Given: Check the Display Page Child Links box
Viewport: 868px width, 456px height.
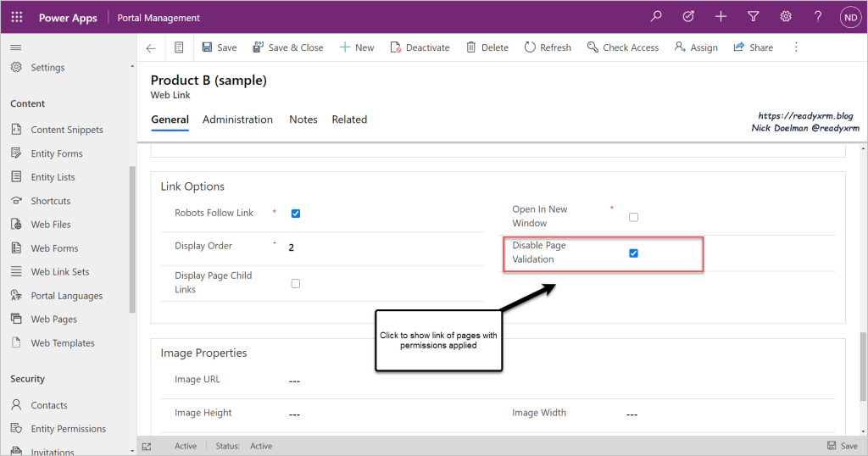Looking at the screenshot, I should point(296,283).
